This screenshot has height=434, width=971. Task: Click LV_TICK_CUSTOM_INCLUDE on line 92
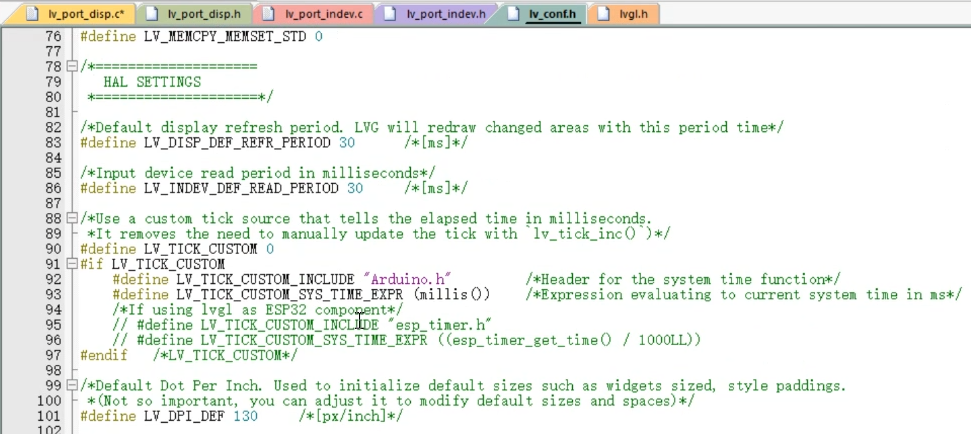click(265, 279)
